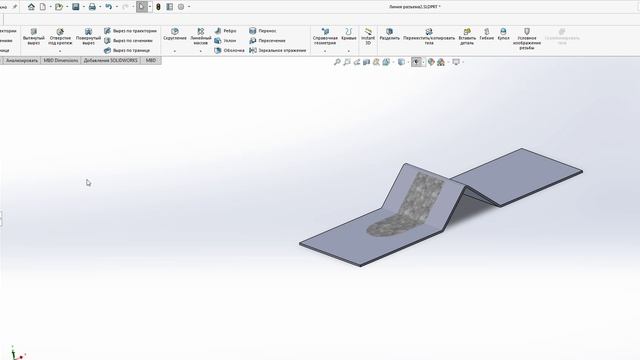This screenshot has height=360, width=640.
Task: Click the Open file folder icon
Action: click(59, 7)
